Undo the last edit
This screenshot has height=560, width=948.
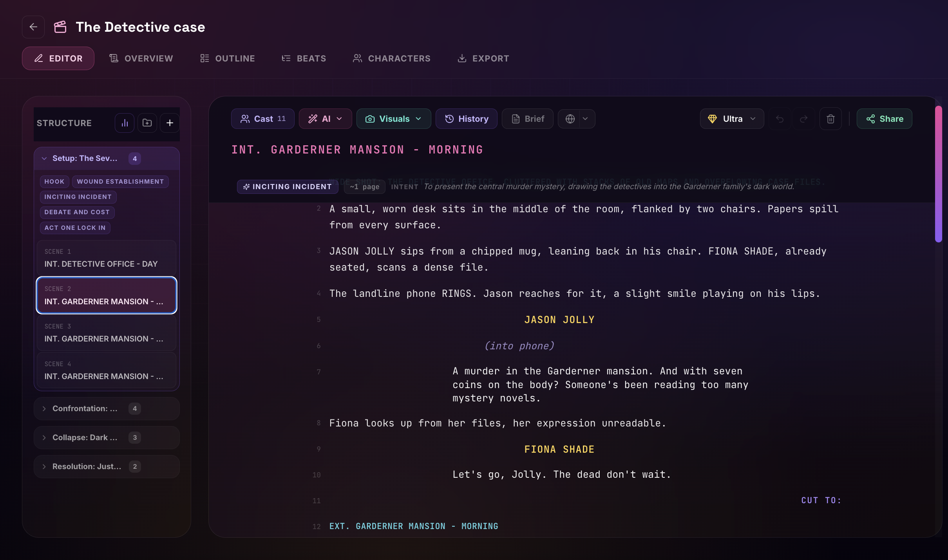(780, 119)
